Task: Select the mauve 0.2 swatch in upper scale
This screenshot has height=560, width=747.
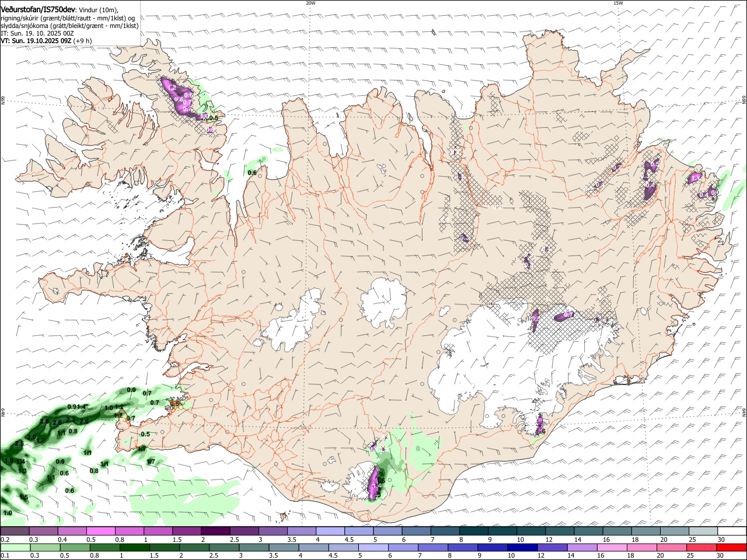Action: click(15, 531)
